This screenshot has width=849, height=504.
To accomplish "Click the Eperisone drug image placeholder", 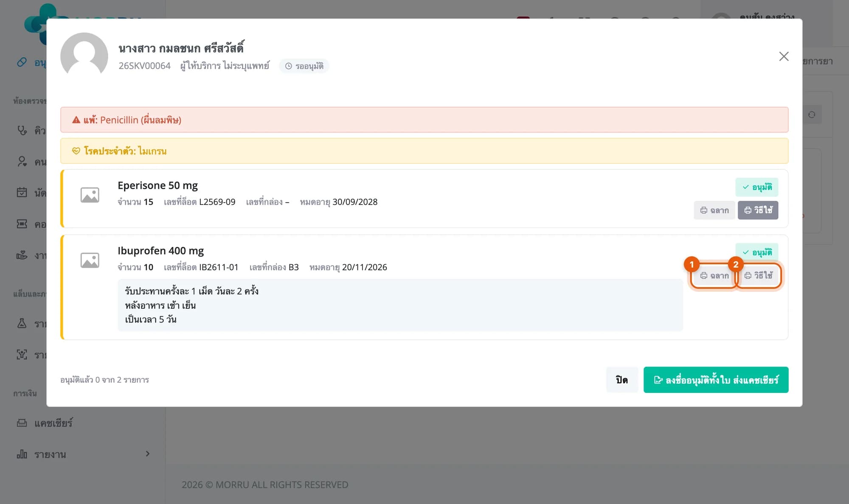I will point(90,195).
